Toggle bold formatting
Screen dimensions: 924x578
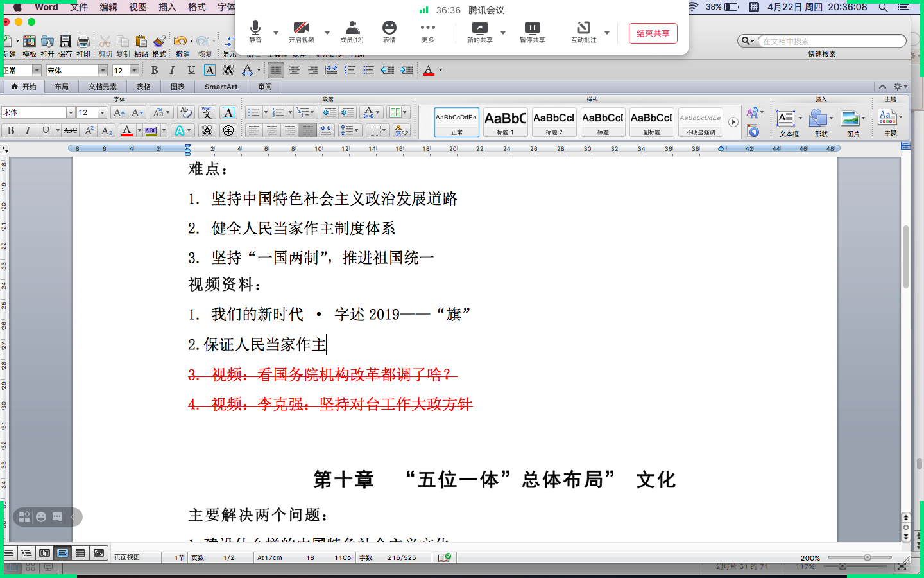click(x=12, y=130)
